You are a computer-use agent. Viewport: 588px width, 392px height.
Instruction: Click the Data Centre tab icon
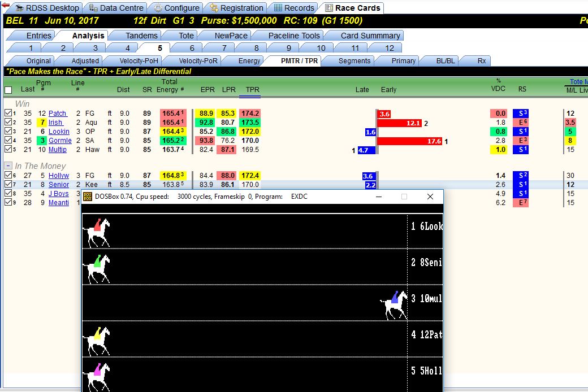(93, 8)
